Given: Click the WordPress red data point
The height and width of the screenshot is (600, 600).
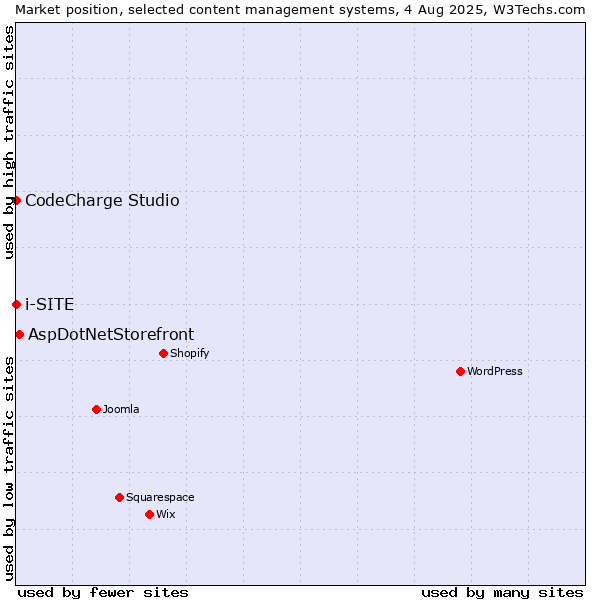Looking at the screenshot, I should pyautogui.click(x=460, y=372).
